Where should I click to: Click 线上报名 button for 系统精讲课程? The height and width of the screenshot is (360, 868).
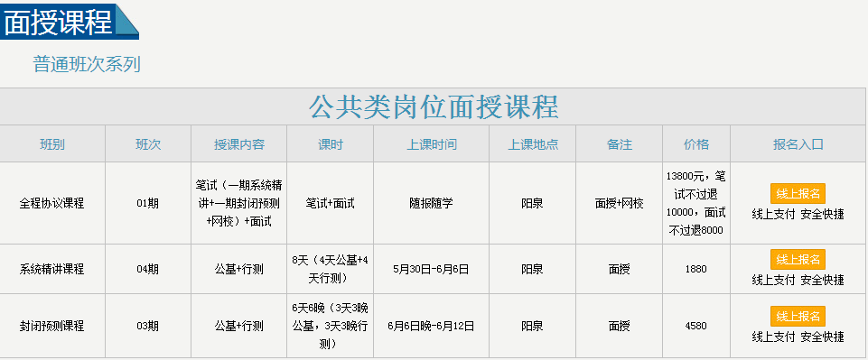[x=798, y=259]
